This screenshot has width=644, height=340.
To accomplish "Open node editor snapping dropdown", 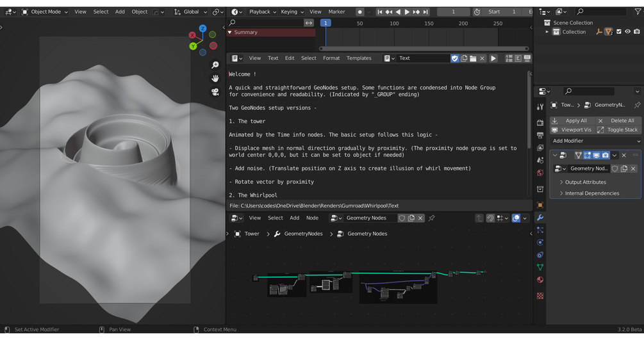I will 502,218.
